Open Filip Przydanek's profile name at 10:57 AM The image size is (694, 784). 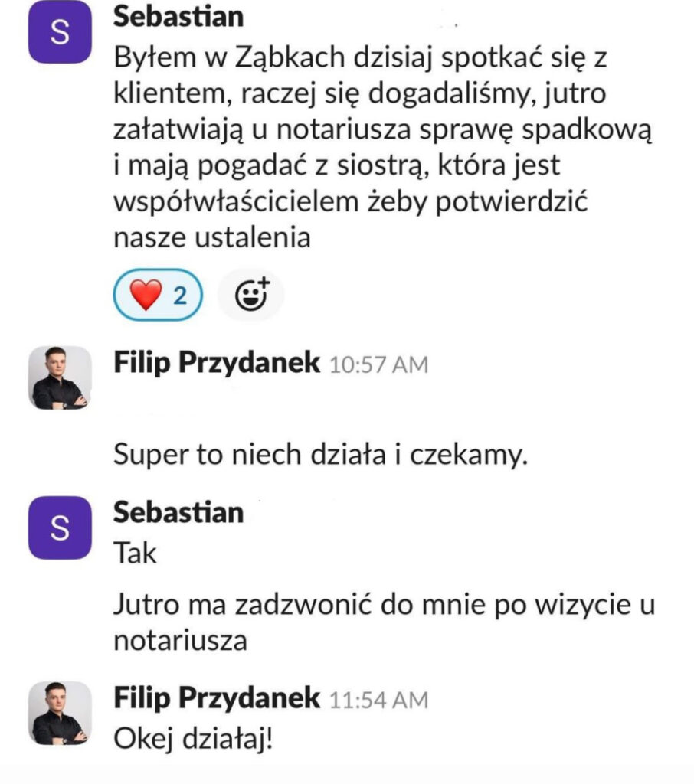217,364
